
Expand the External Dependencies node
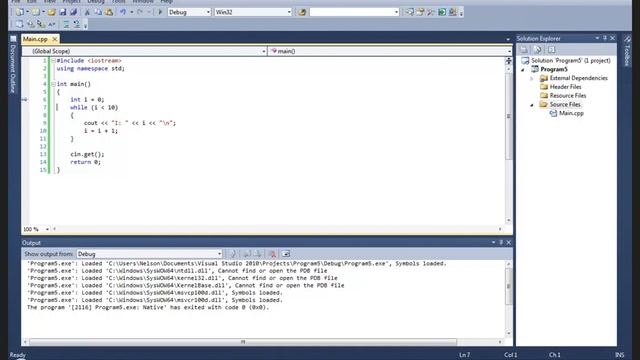click(532, 78)
